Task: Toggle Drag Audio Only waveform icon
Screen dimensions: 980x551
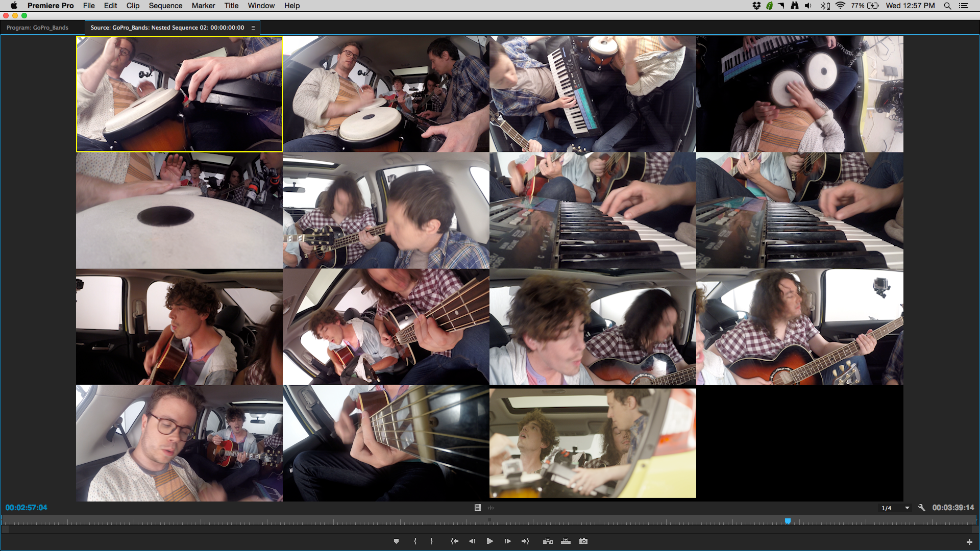Action: coord(491,508)
